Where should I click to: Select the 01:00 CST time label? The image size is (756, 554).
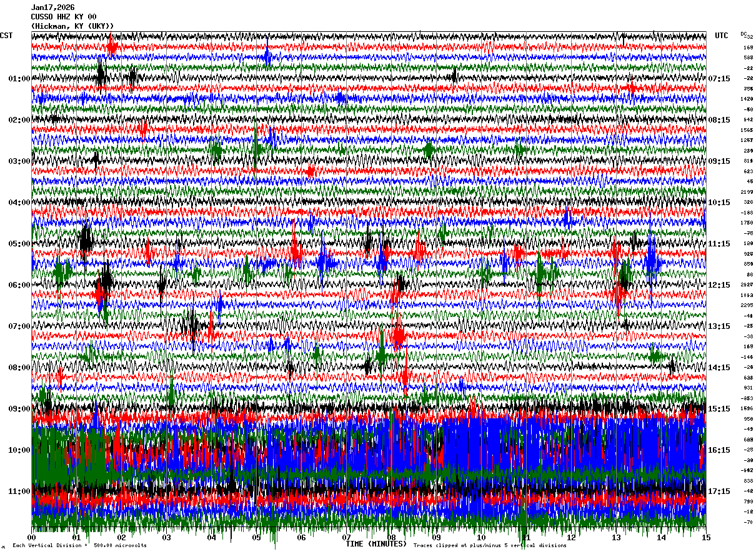tap(19, 79)
